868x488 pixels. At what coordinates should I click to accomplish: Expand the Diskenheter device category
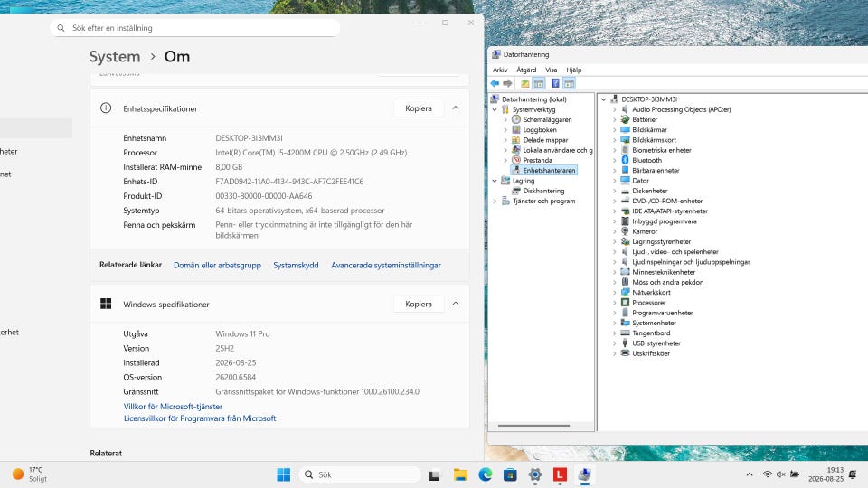click(x=615, y=191)
